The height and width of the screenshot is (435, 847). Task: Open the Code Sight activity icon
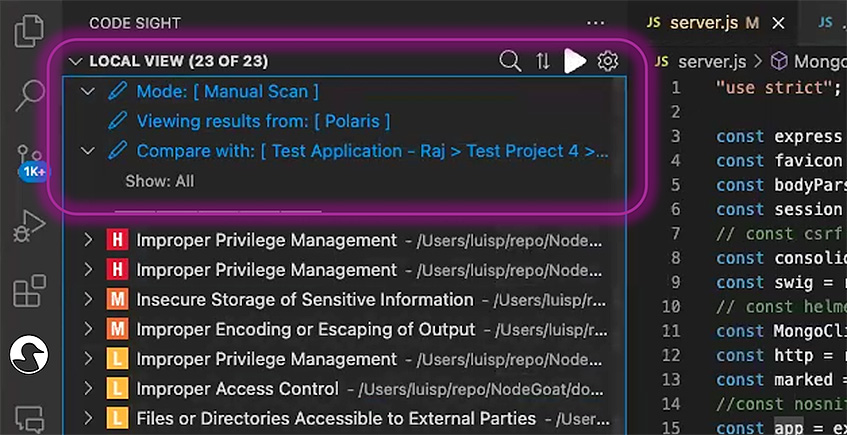(30, 354)
